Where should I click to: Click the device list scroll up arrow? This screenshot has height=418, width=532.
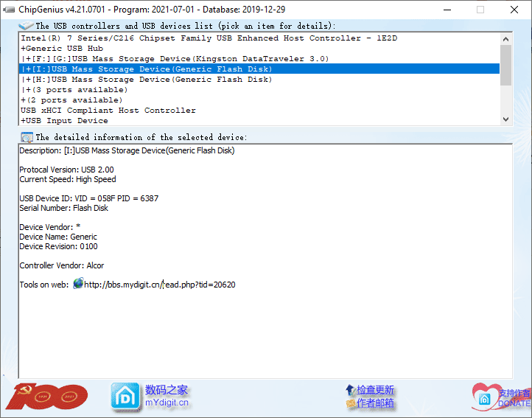tap(505, 39)
